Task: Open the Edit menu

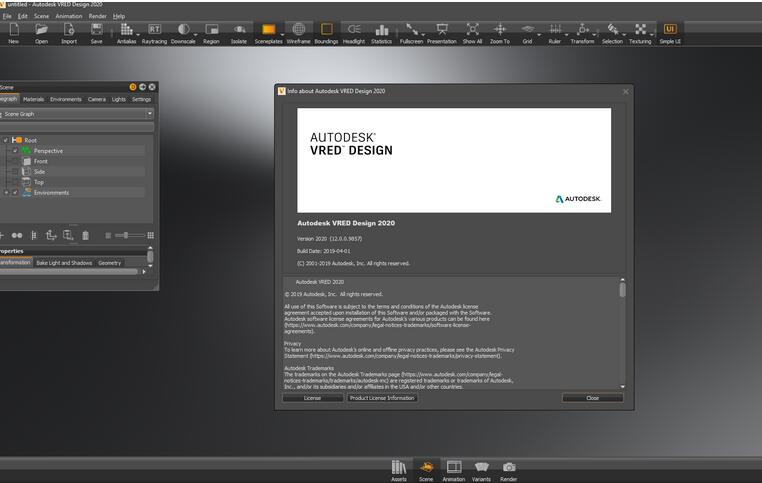Action: coord(23,16)
